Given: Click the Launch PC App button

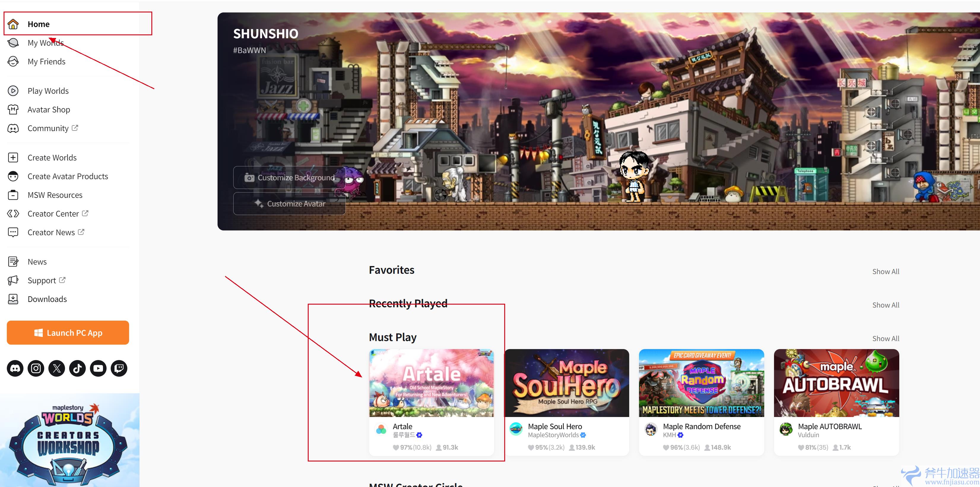Looking at the screenshot, I should tap(68, 333).
